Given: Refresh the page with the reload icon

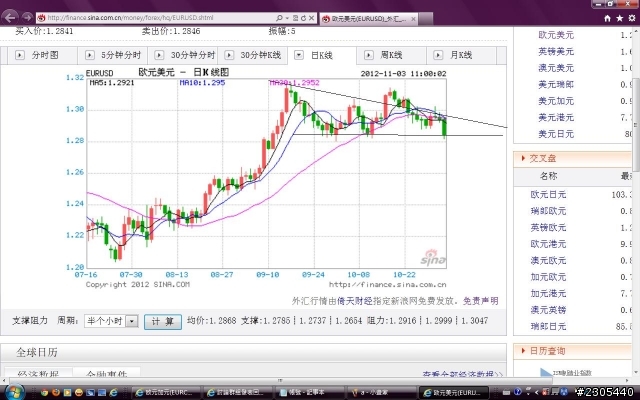Looking at the screenshot, I should (x=303, y=18).
